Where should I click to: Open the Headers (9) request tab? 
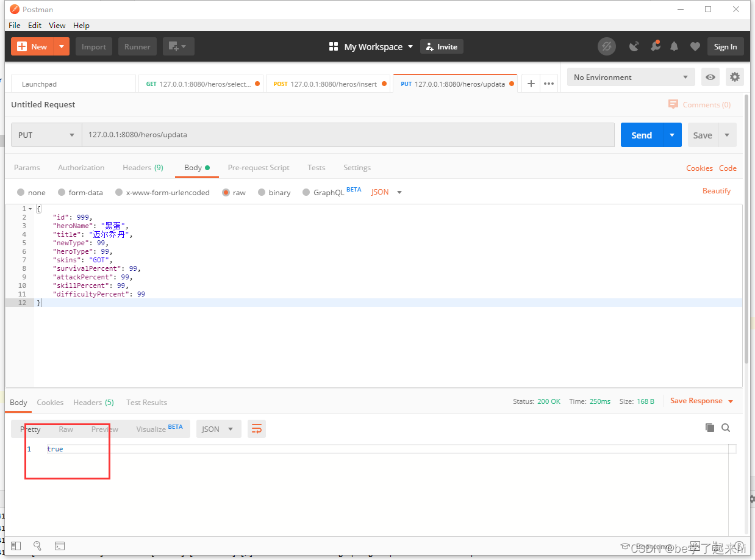tap(143, 168)
